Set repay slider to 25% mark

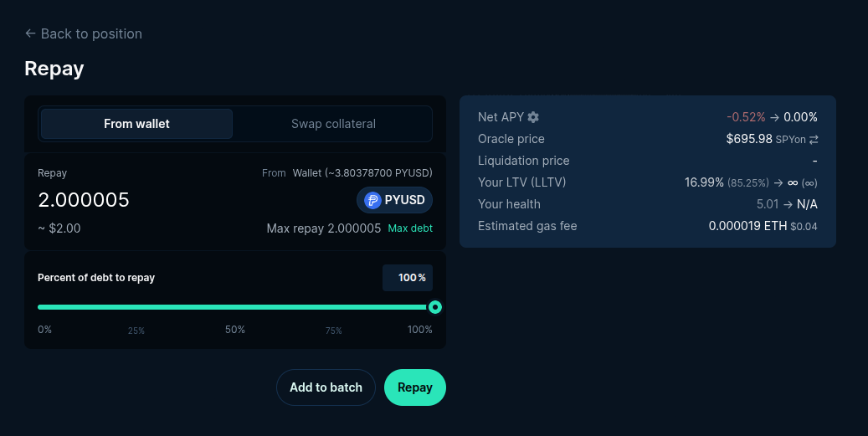pos(136,307)
